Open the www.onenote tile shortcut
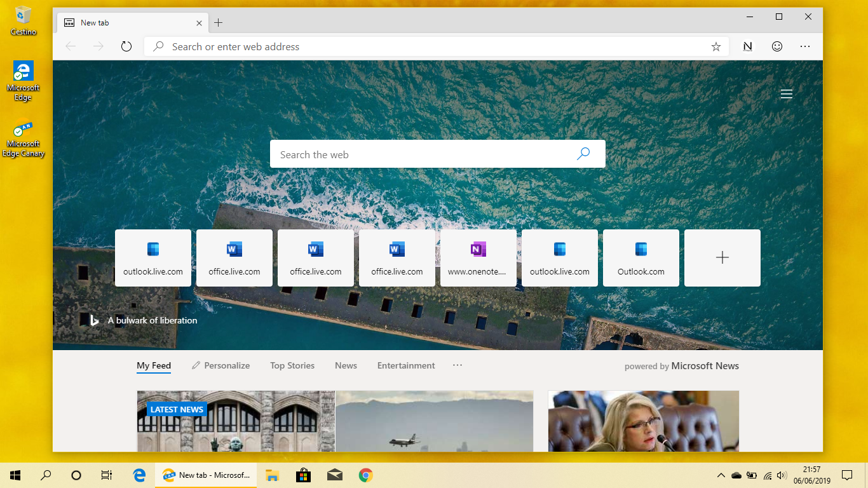This screenshot has width=868, height=488. [478, 257]
